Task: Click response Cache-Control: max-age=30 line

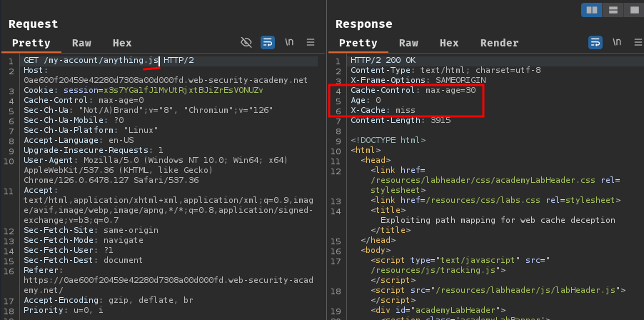Action: tap(413, 91)
